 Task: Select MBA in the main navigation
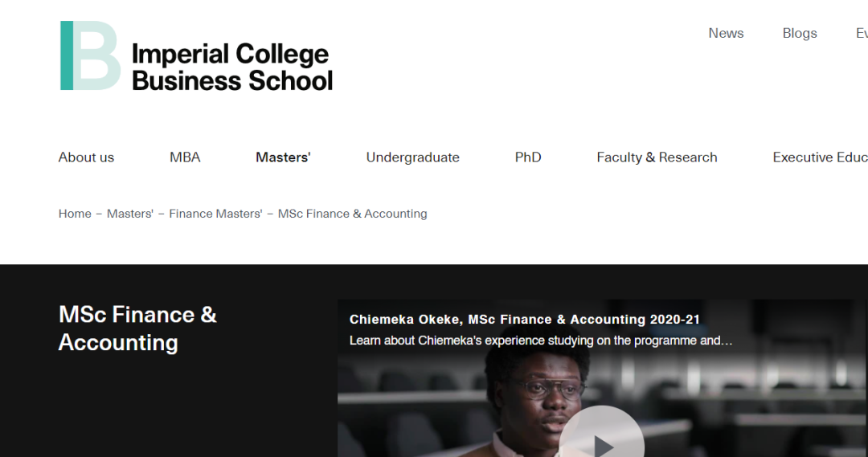[185, 157]
